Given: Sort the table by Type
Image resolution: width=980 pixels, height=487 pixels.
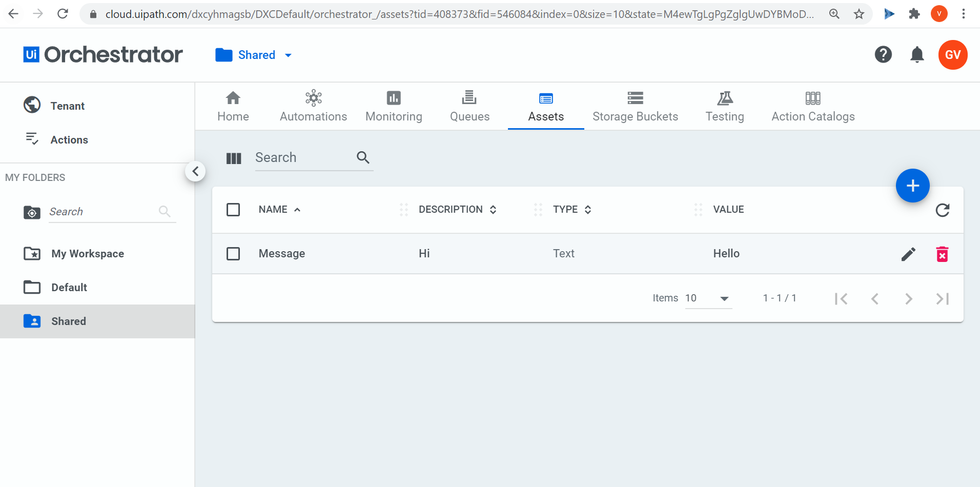Looking at the screenshot, I should click(572, 210).
